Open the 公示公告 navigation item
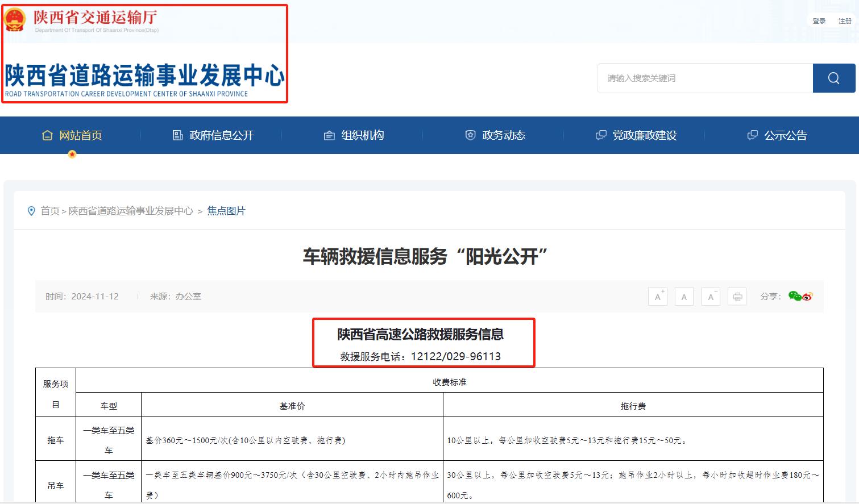Viewport: 859px width, 504px height. point(777,135)
